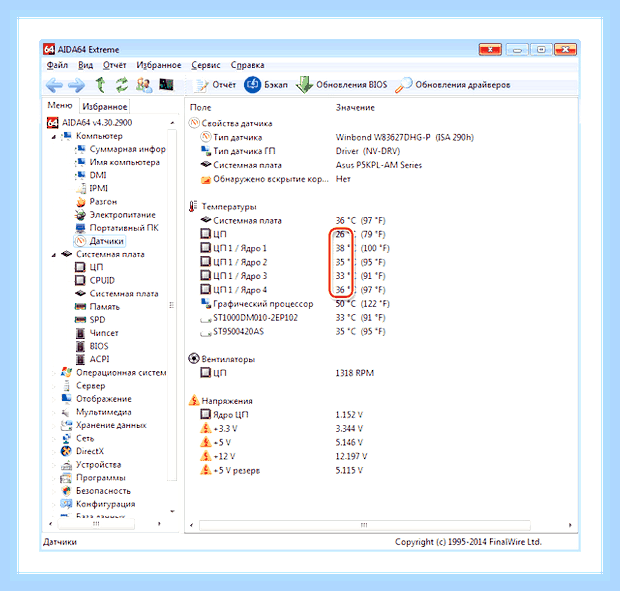Click the Поле column header
This screenshot has height=591, width=620.
[200, 108]
